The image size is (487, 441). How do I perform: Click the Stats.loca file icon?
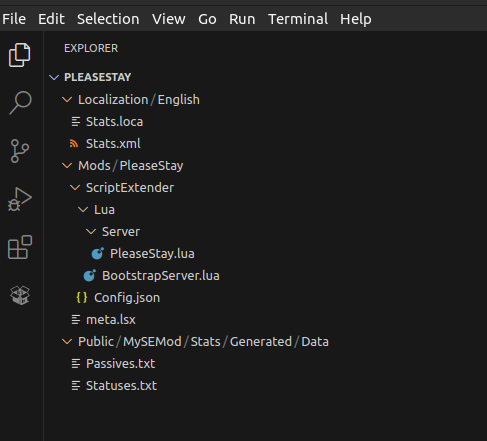[76, 122]
